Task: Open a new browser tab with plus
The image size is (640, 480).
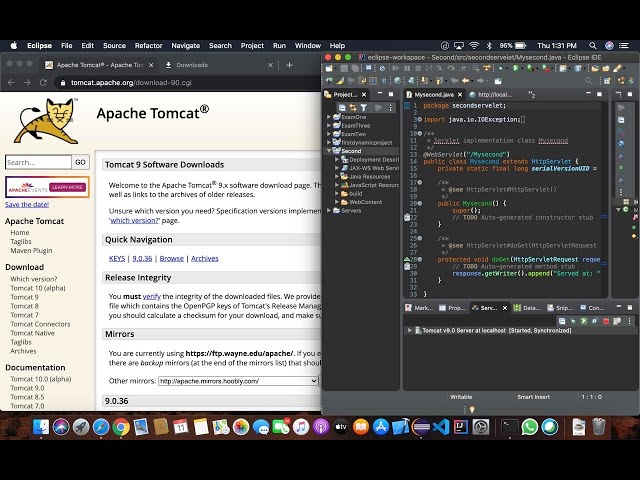Action: click(289, 65)
